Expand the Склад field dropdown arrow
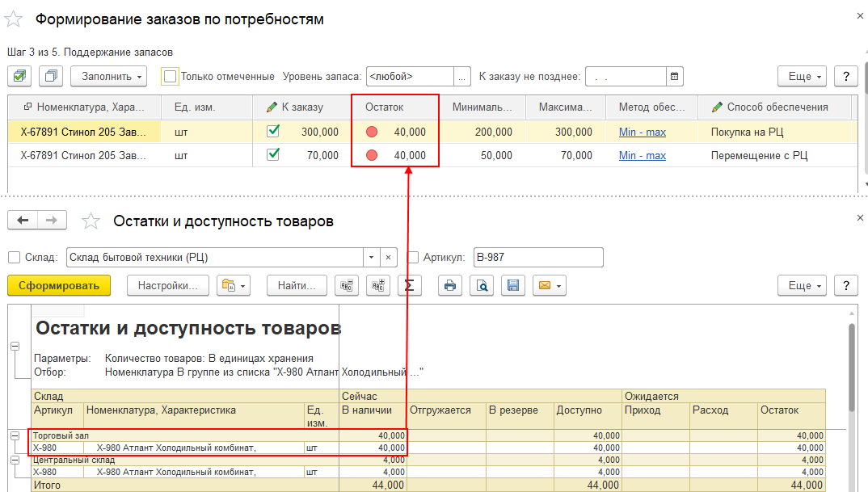This screenshot has height=492, width=868. point(371,257)
